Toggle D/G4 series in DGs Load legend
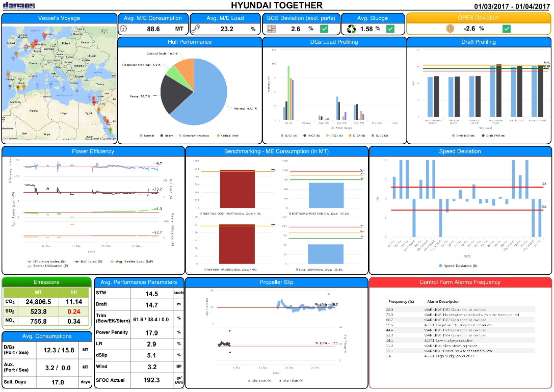The width and height of the screenshot is (554, 392). point(357,136)
